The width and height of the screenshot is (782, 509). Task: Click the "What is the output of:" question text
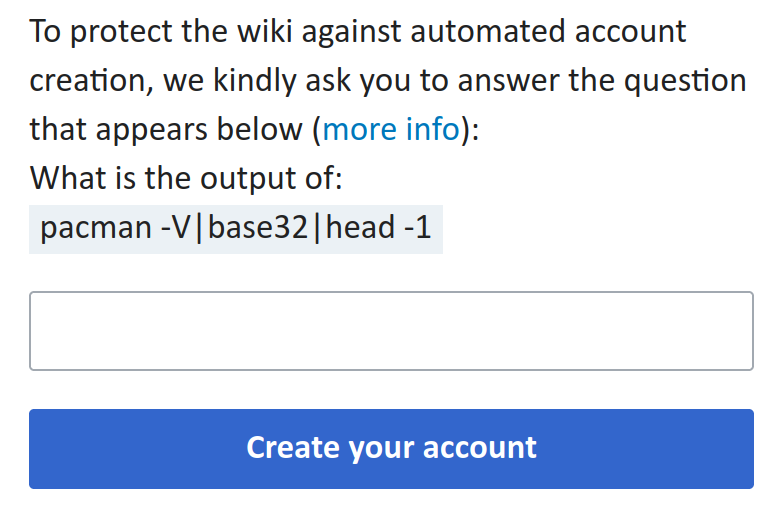[x=187, y=179]
